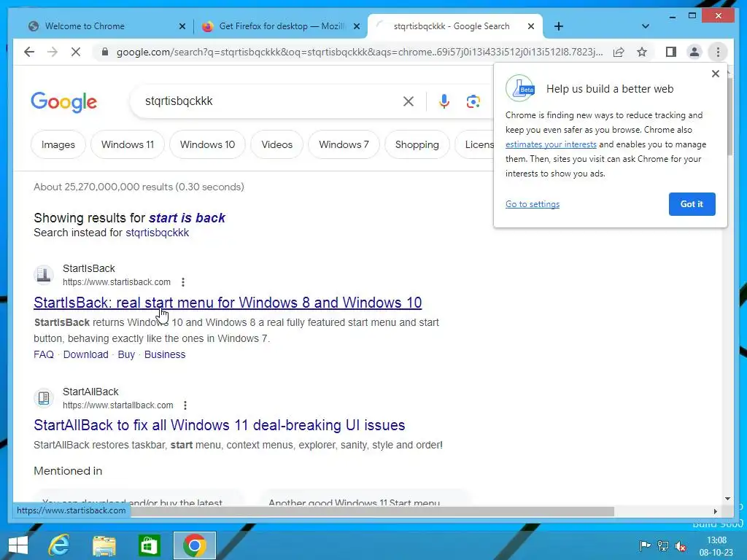Click the start is back suggested spelling
The height and width of the screenshot is (560, 747).
(187, 217)
